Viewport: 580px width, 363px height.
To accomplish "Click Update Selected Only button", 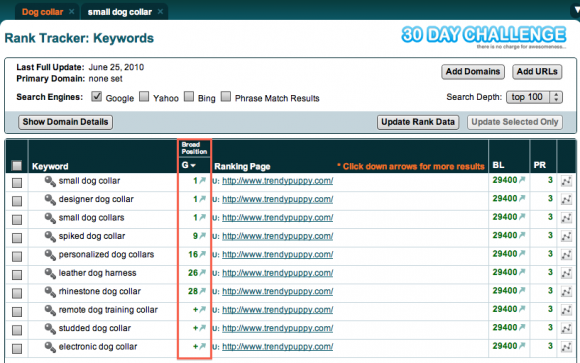I will [x=515, y=122].
